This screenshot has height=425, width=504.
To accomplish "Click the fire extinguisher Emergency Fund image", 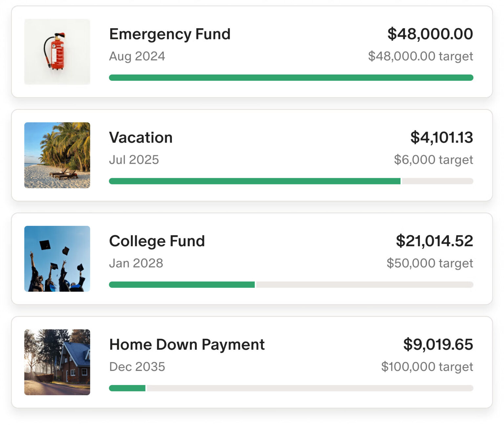I will 57,51.
